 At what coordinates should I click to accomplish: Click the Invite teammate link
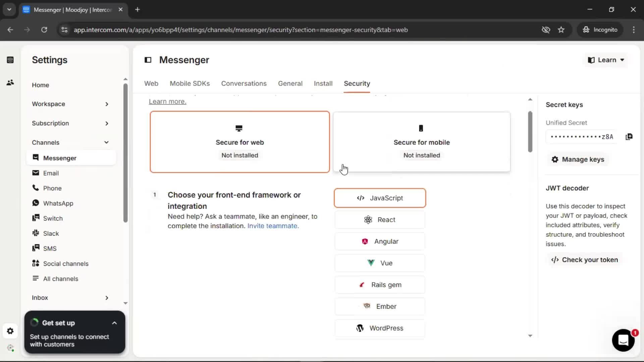pos(273,226)
